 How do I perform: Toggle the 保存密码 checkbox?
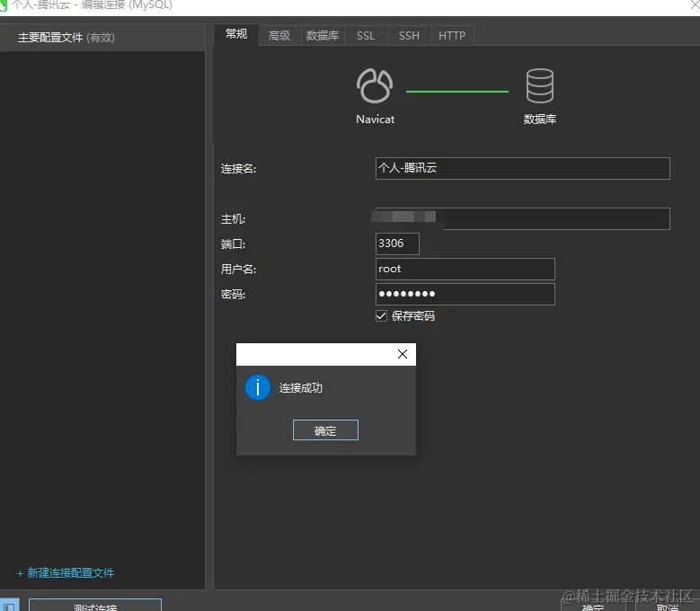click(x=381, y=316)
